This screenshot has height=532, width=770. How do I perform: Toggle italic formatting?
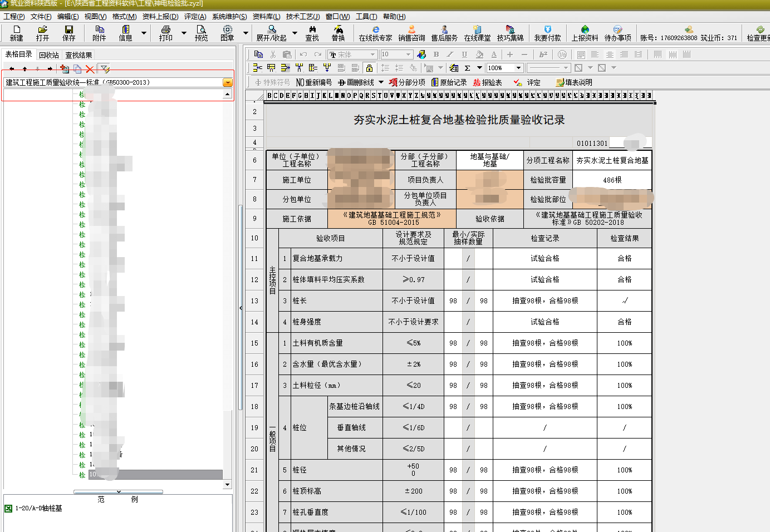pos(450,54)
